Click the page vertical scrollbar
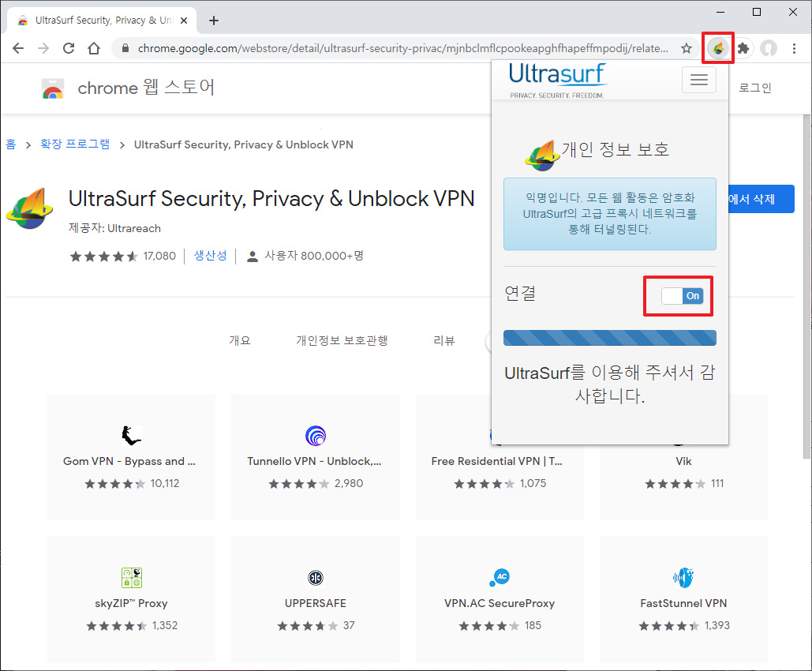Viewport: 812px width, 671px height. [806, 286]
